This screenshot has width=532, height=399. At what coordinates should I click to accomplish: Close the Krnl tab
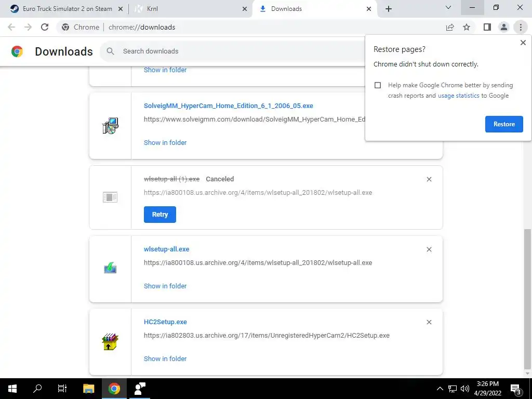point(245,9)
